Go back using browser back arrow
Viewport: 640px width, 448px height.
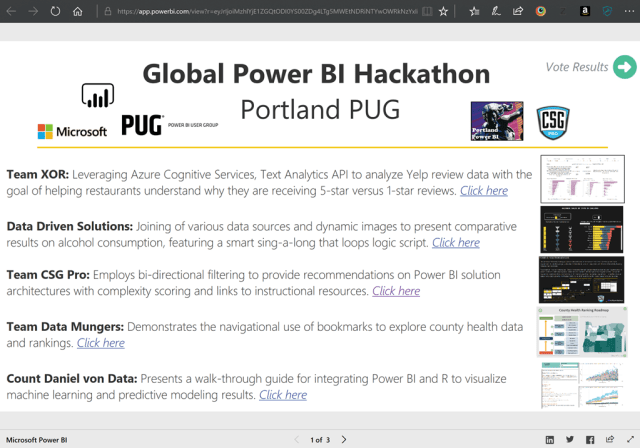coord(11,11)
